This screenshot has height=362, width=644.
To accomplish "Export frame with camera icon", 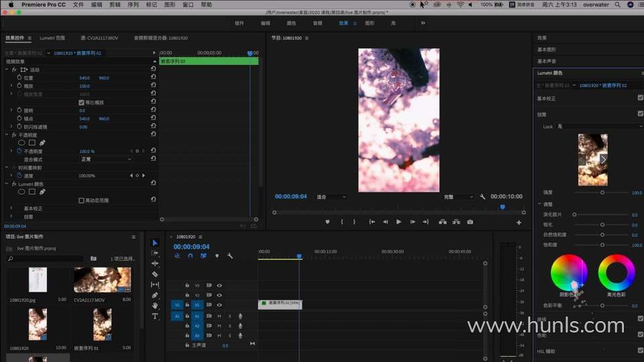I will (470, 222).
